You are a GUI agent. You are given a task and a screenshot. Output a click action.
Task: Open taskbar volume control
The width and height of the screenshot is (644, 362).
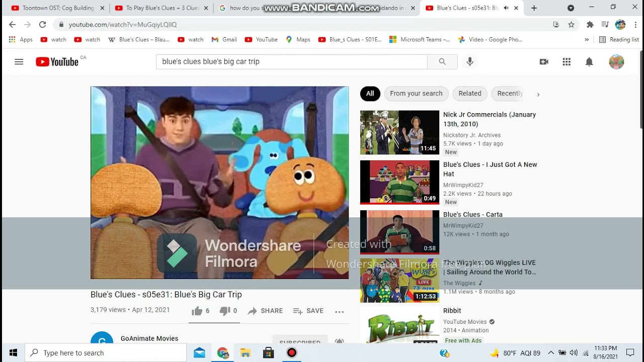574,353
